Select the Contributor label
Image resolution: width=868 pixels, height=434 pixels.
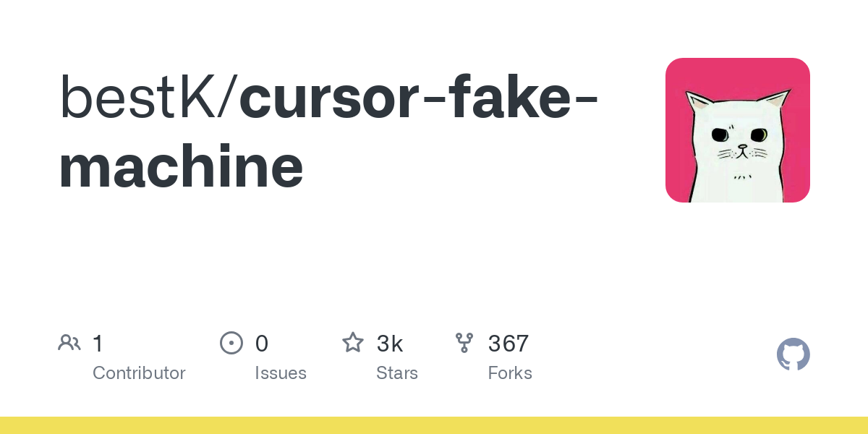[x=139, y=373]
